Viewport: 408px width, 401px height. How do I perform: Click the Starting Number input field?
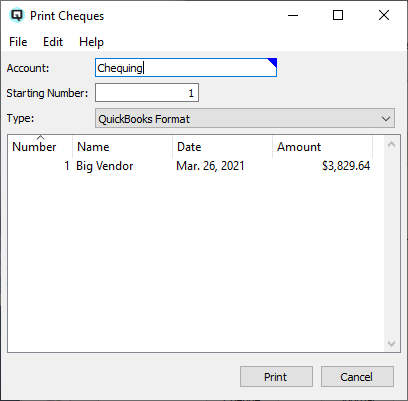pyautogui.click(x=147, y=93)
